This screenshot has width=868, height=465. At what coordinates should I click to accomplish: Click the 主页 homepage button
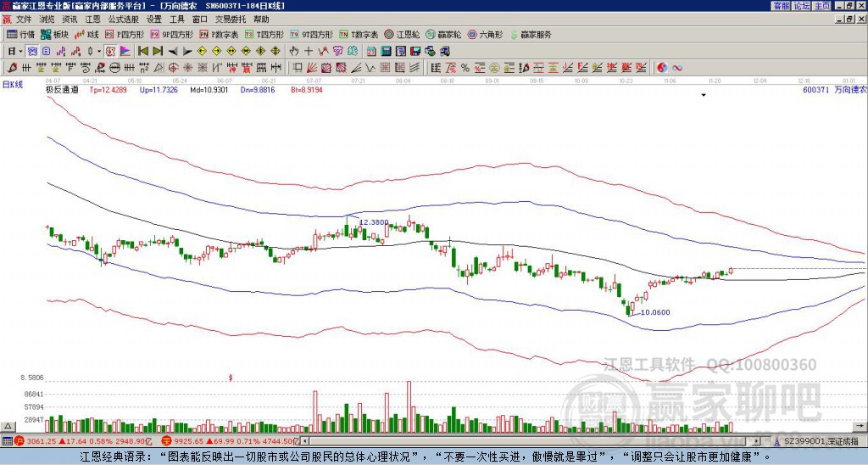pyautogui.click(x=821, y=6)
